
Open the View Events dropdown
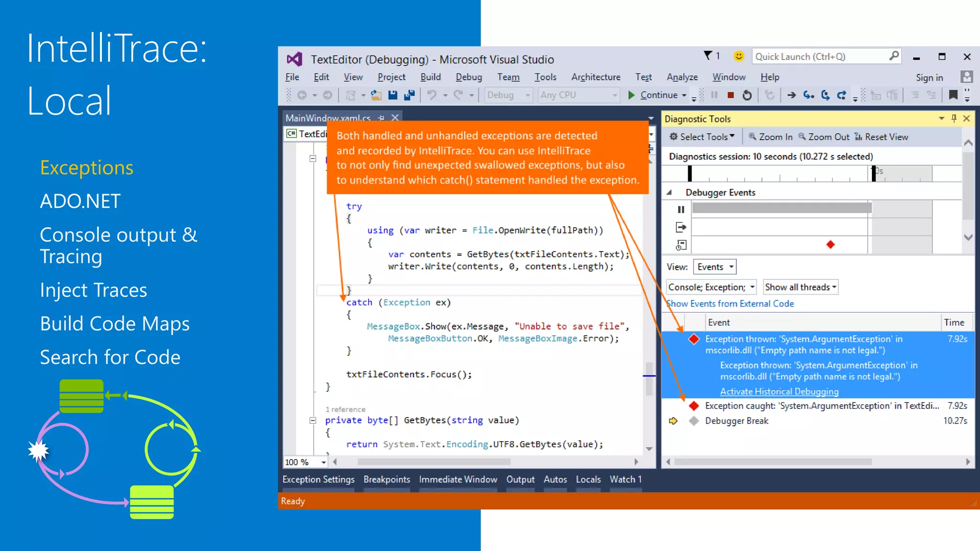715,267
